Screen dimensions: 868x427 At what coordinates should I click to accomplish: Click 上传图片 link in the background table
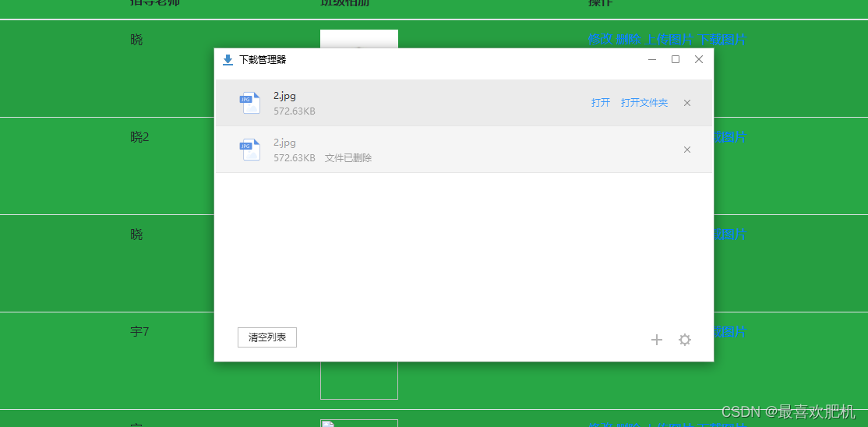[x=670, y=40]
